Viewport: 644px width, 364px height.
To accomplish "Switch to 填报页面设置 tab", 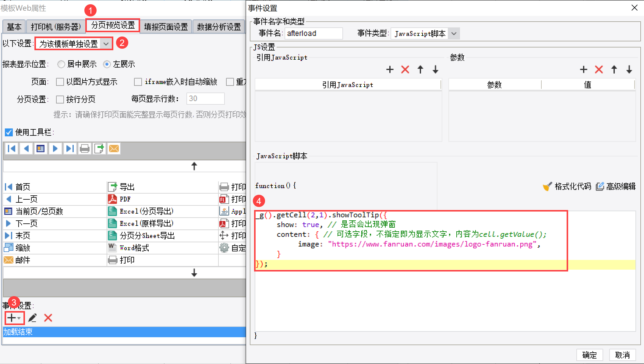I will click(166, 27).
